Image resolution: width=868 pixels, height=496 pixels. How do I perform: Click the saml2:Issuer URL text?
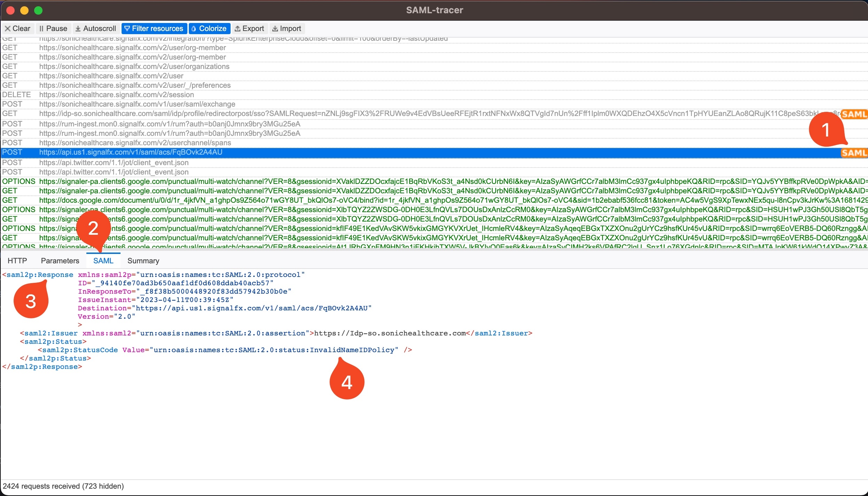click(390, 333)
